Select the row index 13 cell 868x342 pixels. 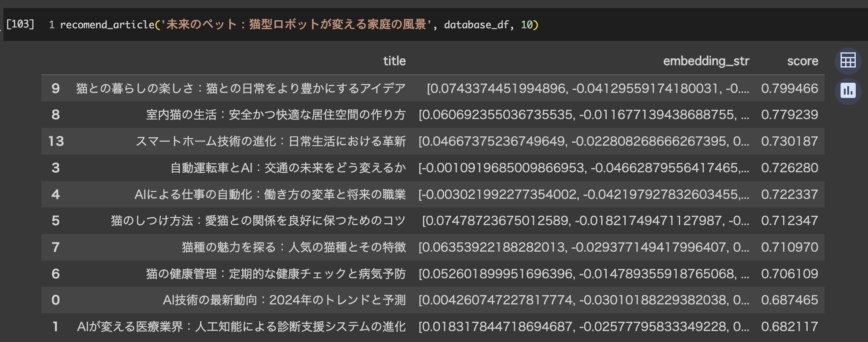click(56, 141)
